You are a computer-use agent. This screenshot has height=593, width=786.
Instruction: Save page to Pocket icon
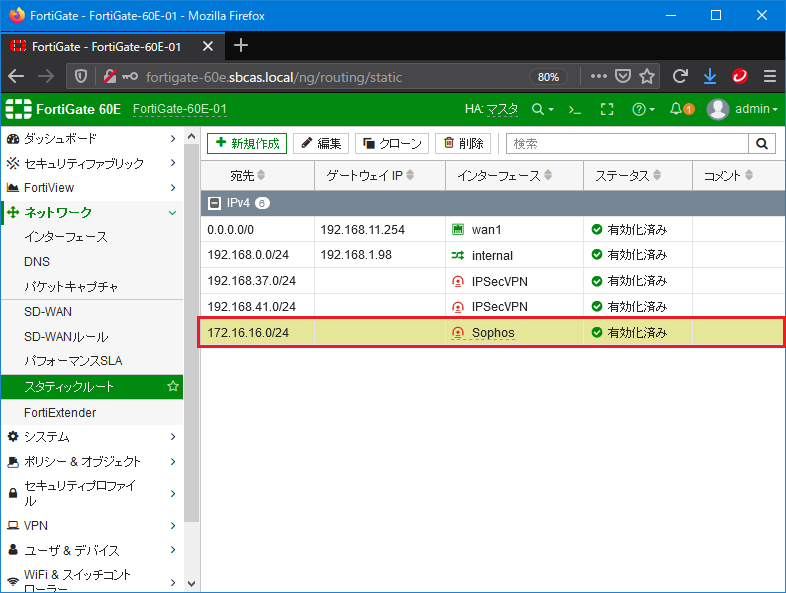[x=623, y=77]
